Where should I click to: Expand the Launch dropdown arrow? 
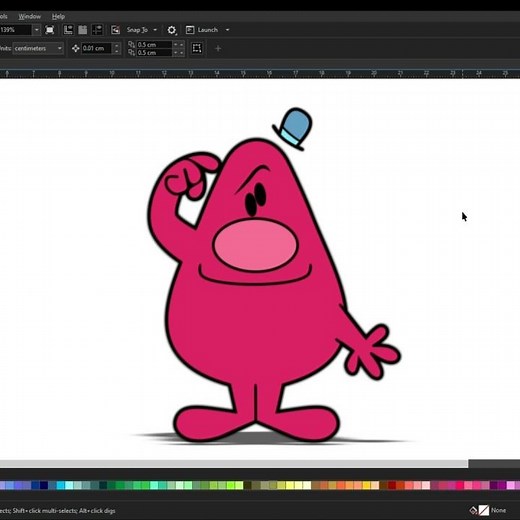click(228, 30)
